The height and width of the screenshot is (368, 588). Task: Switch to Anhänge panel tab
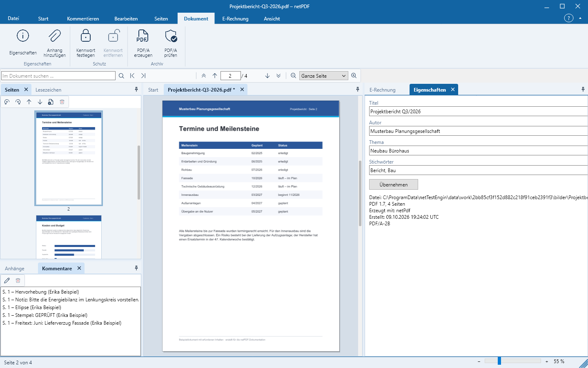15,268
